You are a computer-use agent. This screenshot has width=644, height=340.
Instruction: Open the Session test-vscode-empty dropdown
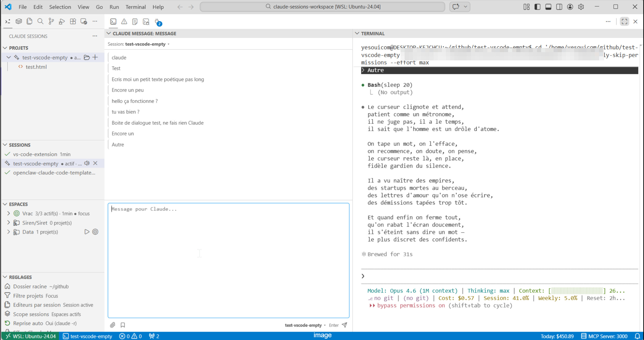(147, 44)
